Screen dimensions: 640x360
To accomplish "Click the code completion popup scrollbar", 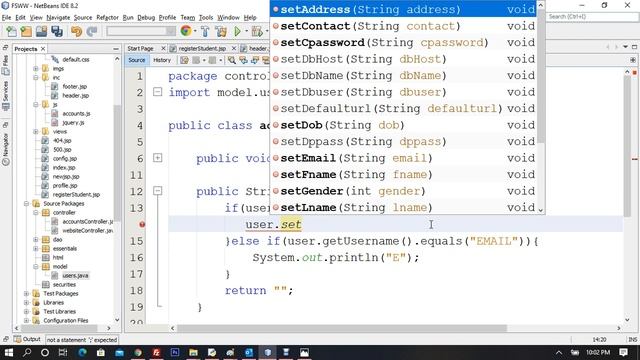I will (541, 76).
